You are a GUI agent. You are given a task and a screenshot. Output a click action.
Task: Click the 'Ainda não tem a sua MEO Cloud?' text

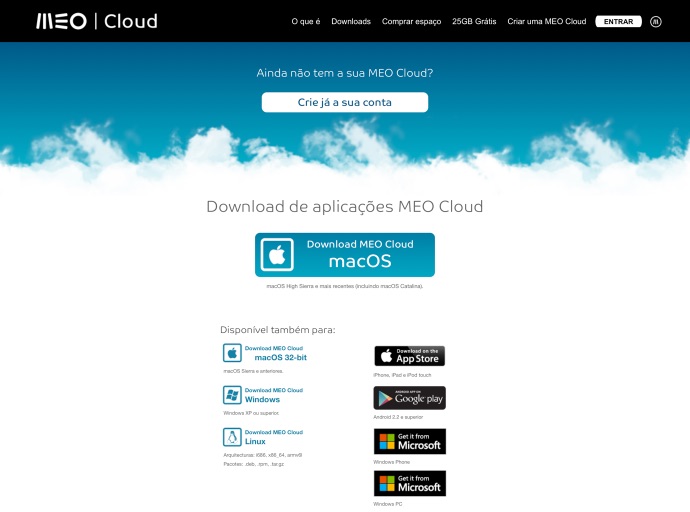pyautogui.click(x=345, y=73)
